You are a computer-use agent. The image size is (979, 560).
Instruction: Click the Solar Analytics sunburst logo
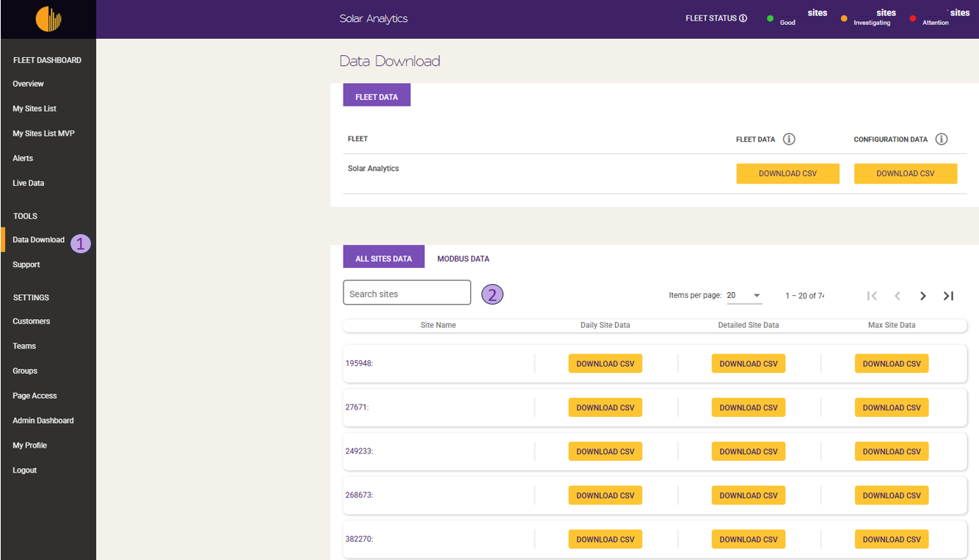(x=48, y=19)
